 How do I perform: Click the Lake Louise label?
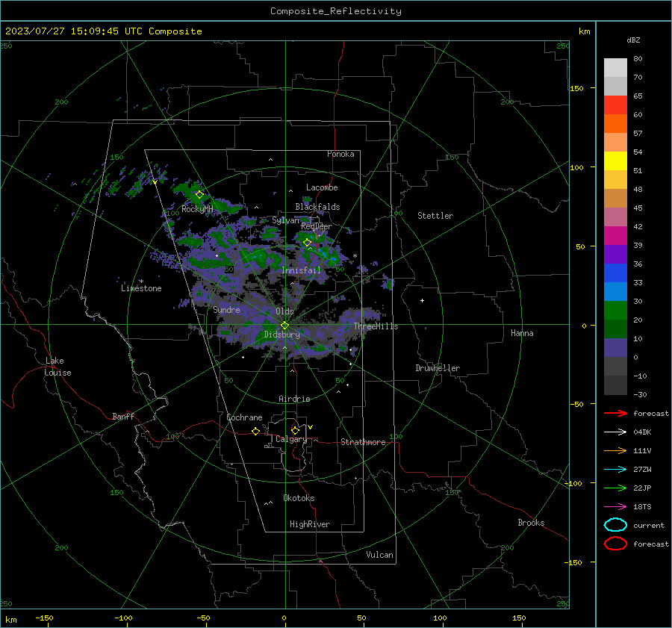click(x=57, y=367)
